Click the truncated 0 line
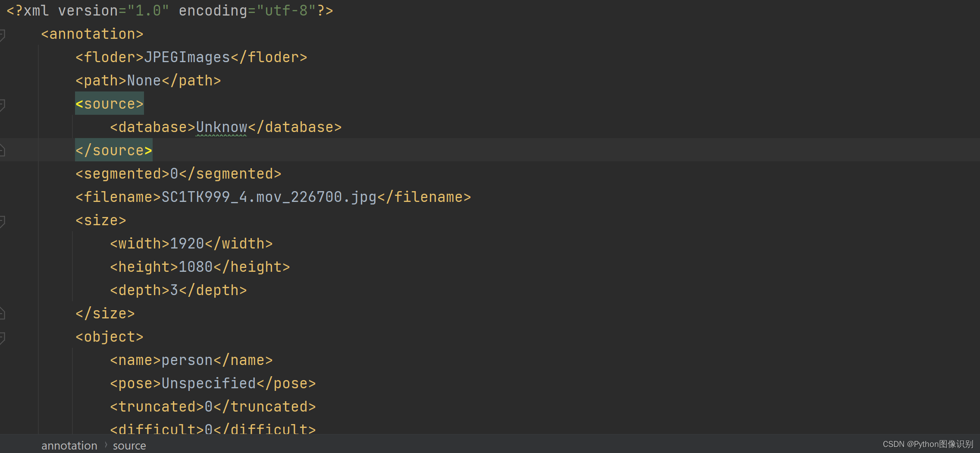Screen dimensions: 980x453 coord(213,407)
